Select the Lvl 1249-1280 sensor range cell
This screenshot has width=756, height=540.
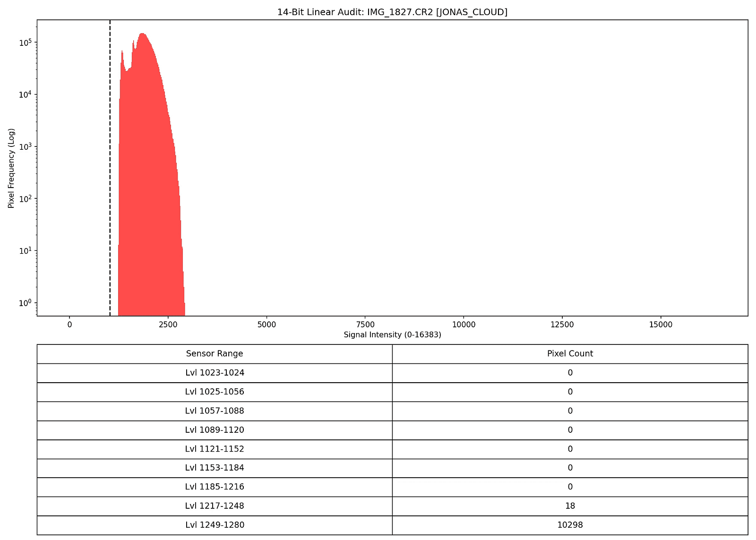(215, 525)
